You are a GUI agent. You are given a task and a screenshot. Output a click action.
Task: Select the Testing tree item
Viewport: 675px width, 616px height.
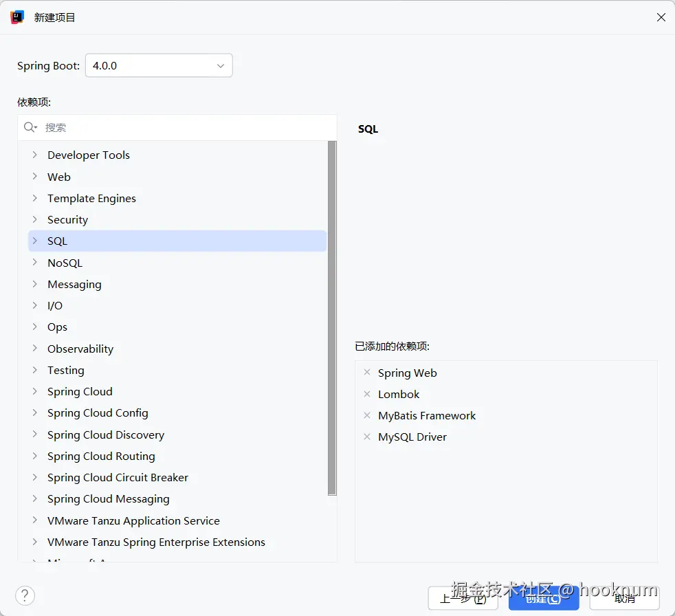point(65,370)
